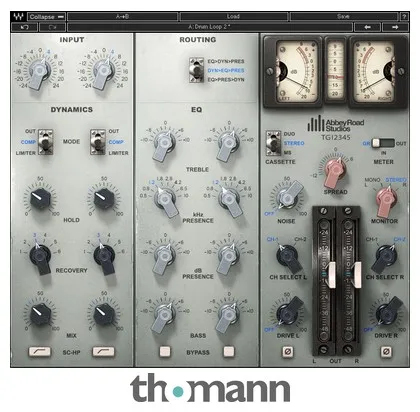The width and height of the screenshot is (420, 412).
Task: Click the left BASS knob
Action: coord(163,316)
